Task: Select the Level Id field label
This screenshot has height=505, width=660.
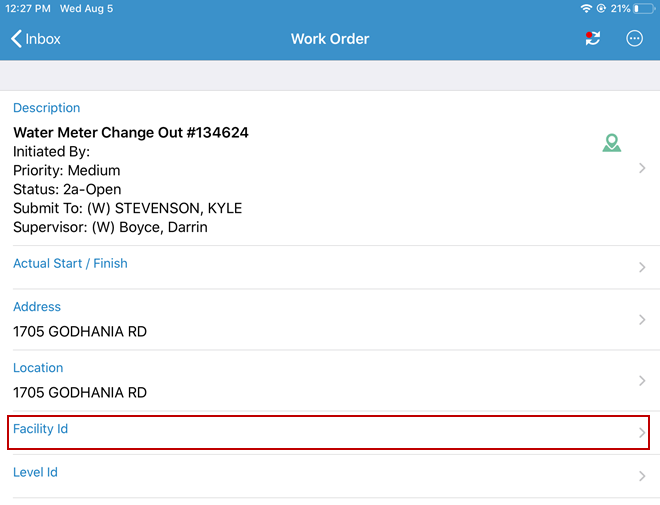Action: [x=35, y=472]
